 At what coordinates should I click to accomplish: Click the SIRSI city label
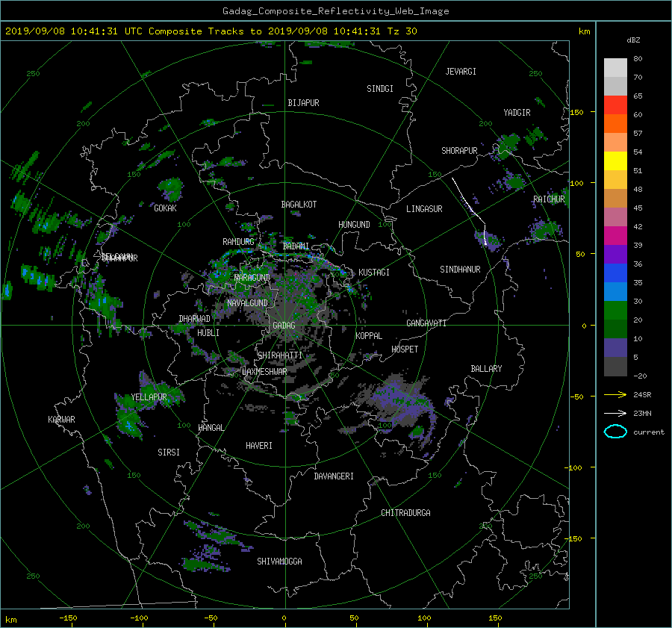tap(169, 453)
